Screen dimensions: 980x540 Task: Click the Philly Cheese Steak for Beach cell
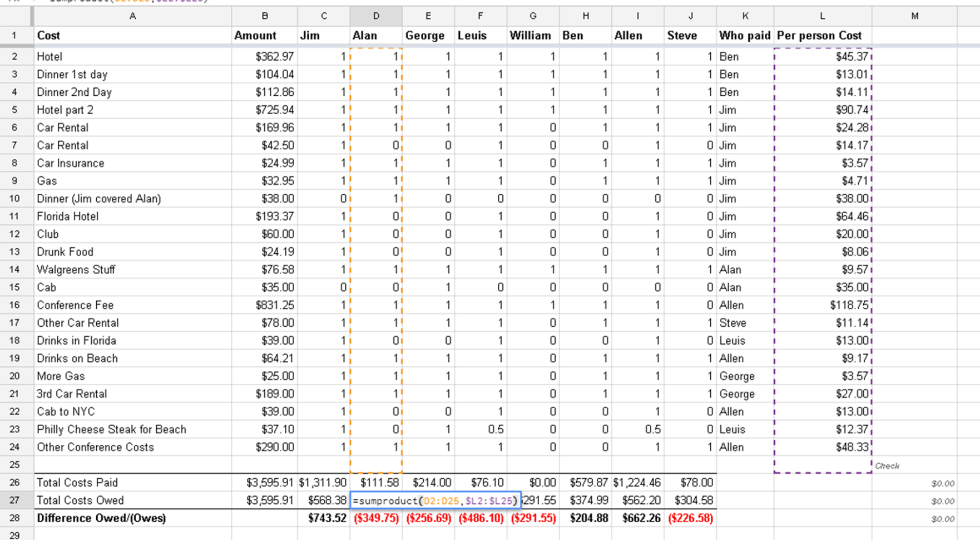(x=111, y=429)
